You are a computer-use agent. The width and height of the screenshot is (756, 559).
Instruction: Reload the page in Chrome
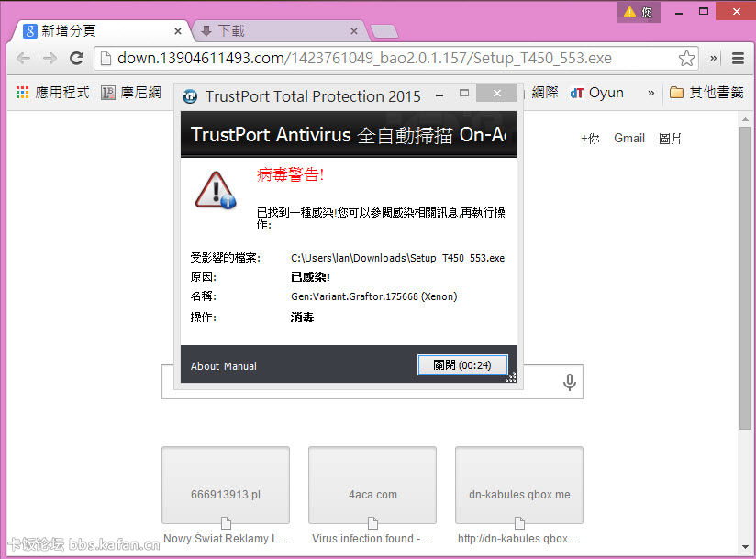pos(77,59)
